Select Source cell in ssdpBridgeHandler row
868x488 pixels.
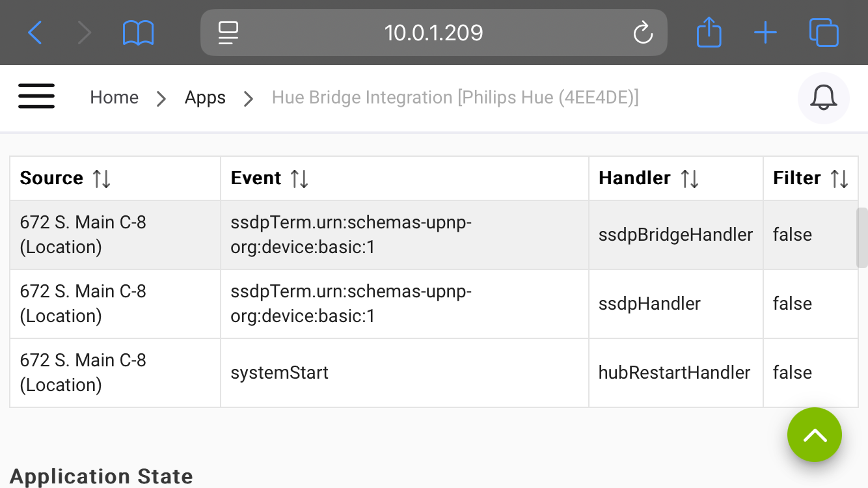(x=115, y=235)
